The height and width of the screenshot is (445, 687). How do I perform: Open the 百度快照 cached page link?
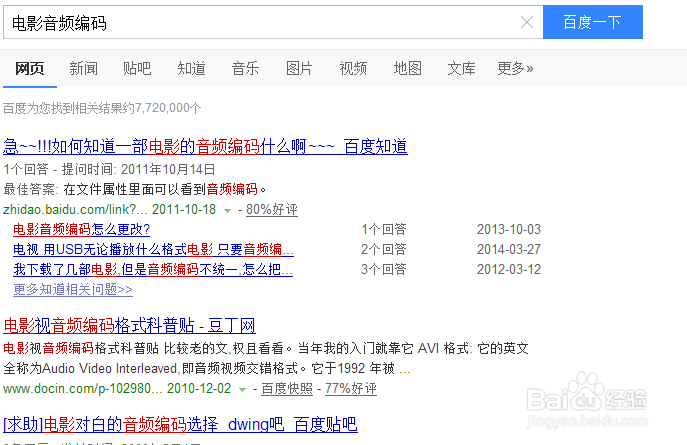287,388
